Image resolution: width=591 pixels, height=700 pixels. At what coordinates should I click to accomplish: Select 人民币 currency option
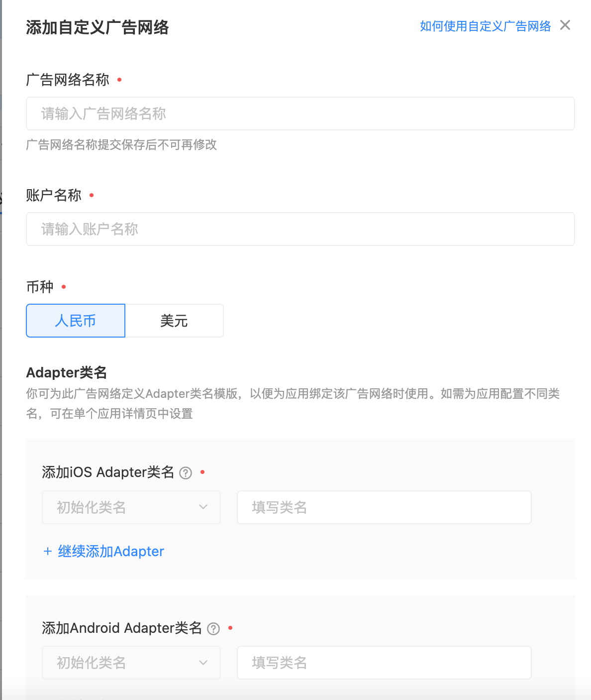coord(76,321)
